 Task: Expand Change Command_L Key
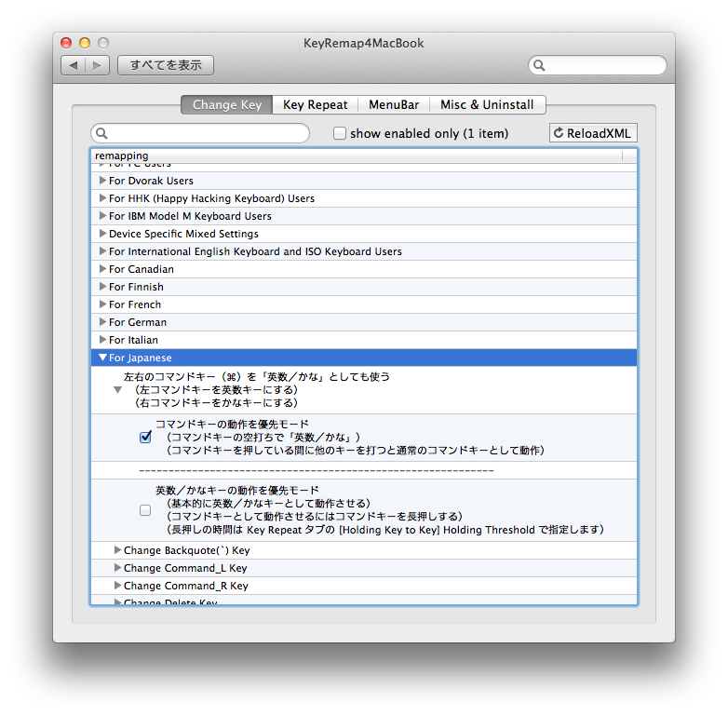[118, 567]
